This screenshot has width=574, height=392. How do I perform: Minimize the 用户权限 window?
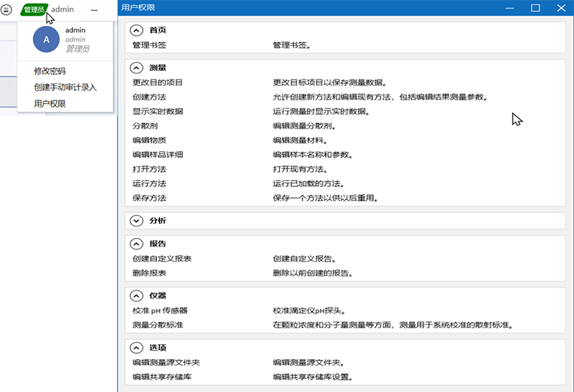509,8
